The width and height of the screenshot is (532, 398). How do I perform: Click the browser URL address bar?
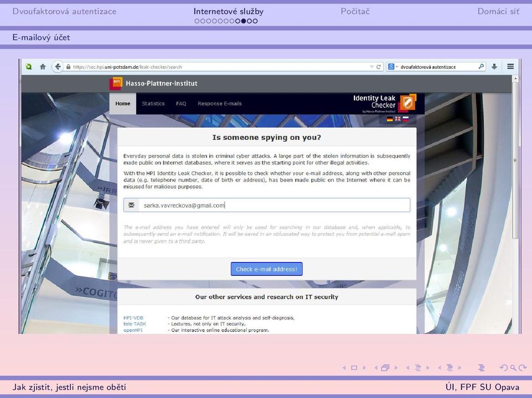(x=224, y=67)
